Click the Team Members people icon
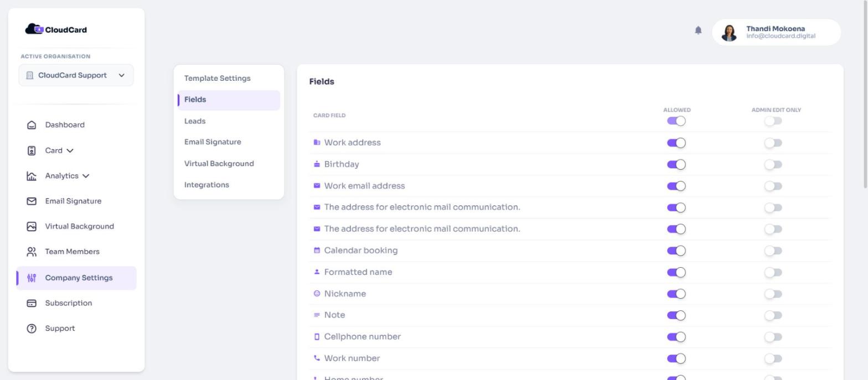The height and width of the screenshot is (380, 868). [32, 252]
